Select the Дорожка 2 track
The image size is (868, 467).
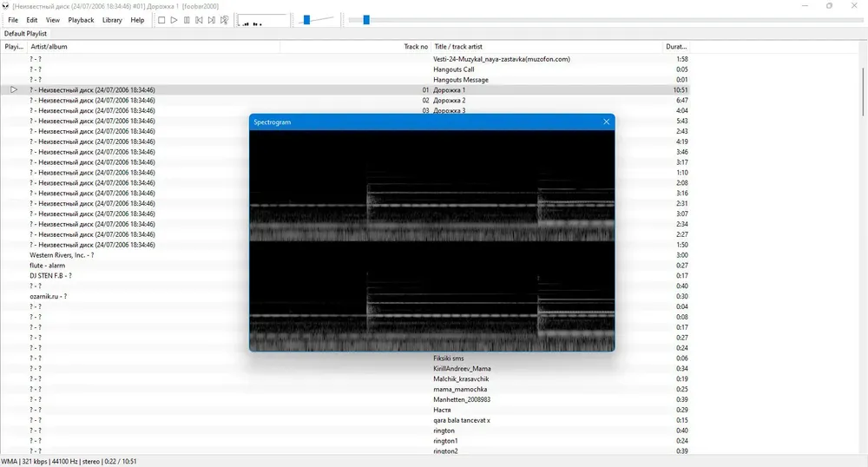click(449, 100)
